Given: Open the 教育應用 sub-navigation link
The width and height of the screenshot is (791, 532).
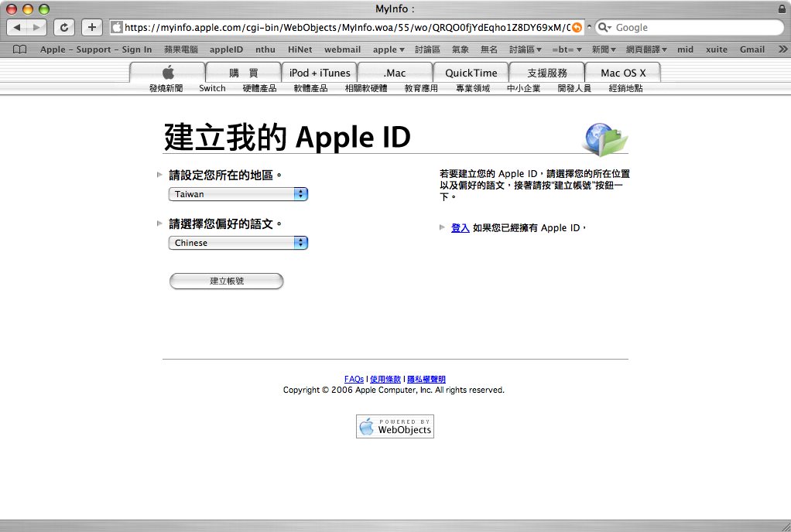Looking at the screenshot, I should point(421,88).
